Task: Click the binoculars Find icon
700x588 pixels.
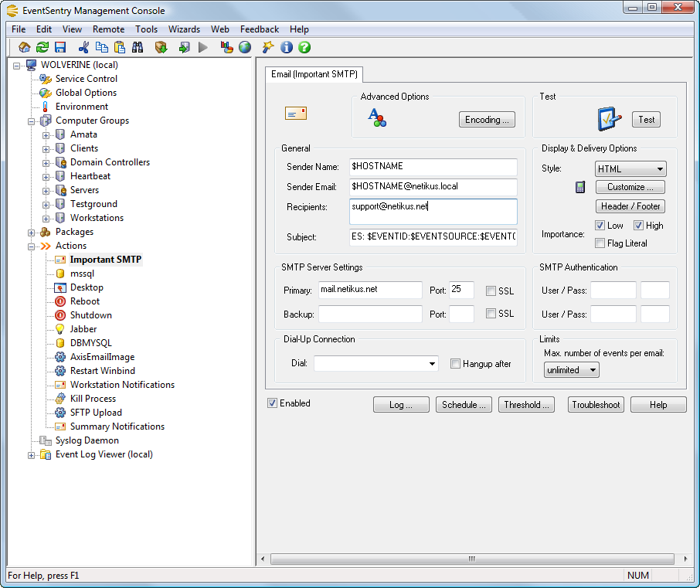Action: [138, 47]
